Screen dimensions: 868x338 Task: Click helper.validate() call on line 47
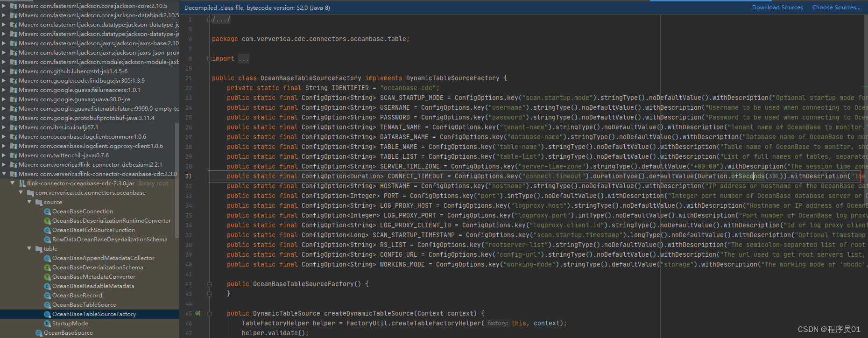(275, 333)
